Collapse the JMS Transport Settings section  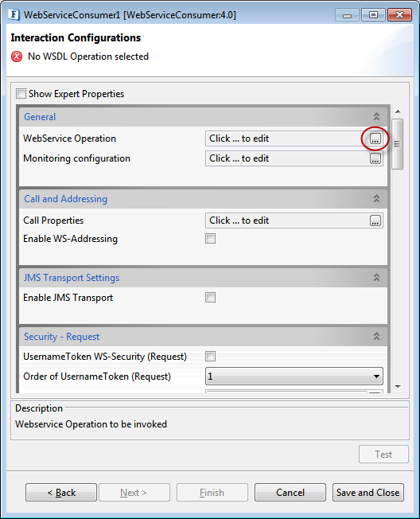coord(376,277)
